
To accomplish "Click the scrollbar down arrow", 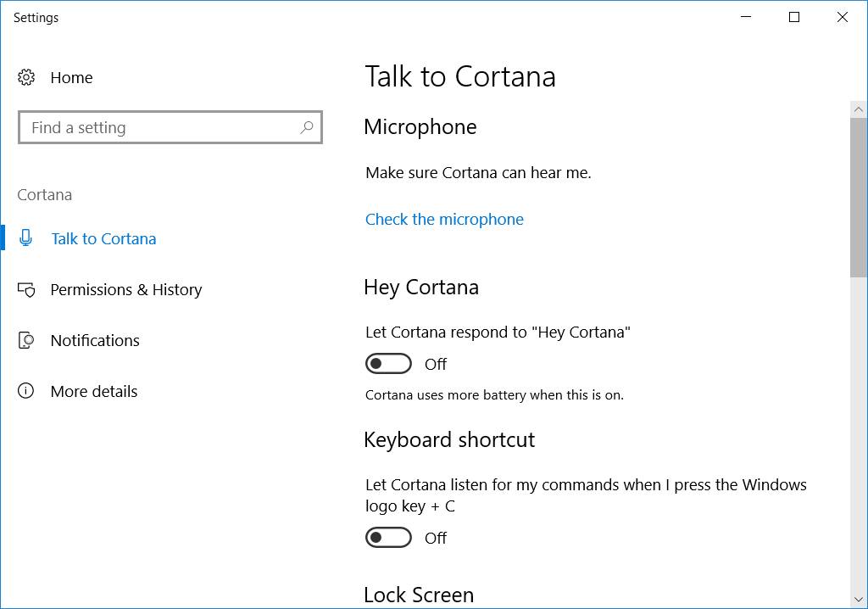I will point(859,600).
